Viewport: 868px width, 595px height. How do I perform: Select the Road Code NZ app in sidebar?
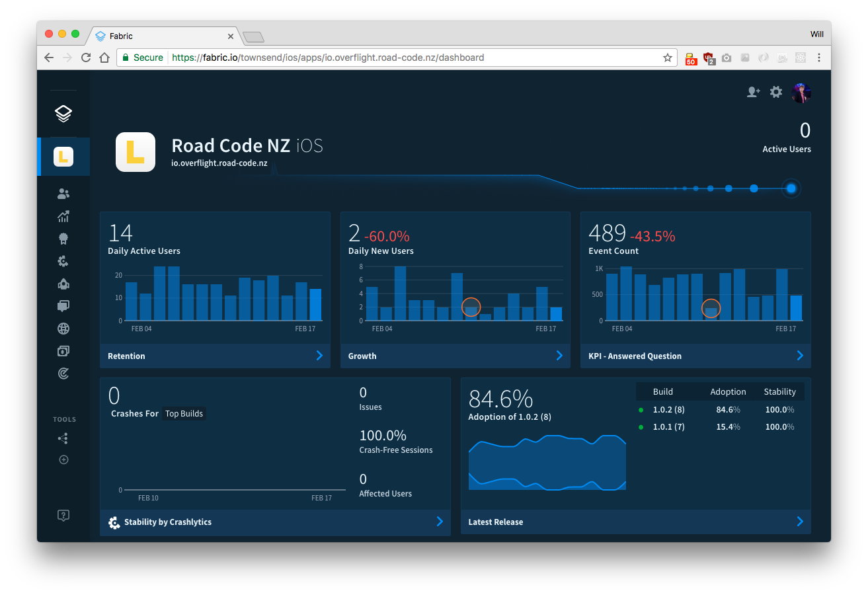pos(63,157)
